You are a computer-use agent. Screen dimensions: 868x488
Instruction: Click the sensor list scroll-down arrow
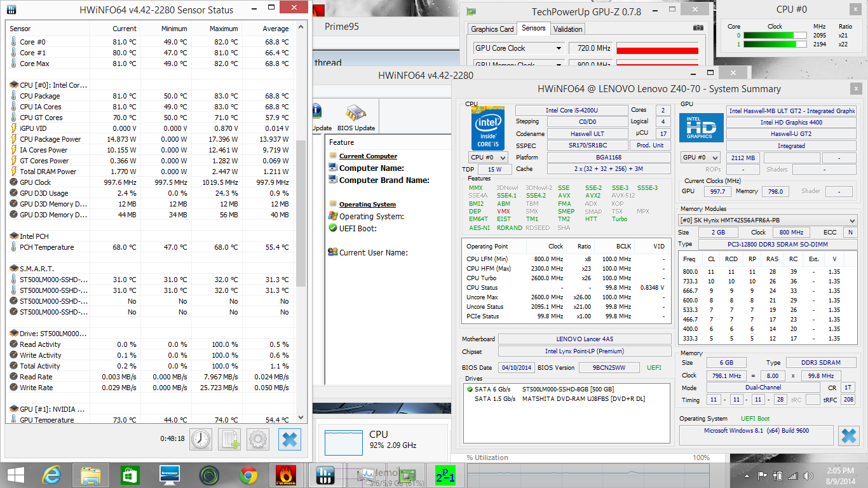tap(301, 417)
